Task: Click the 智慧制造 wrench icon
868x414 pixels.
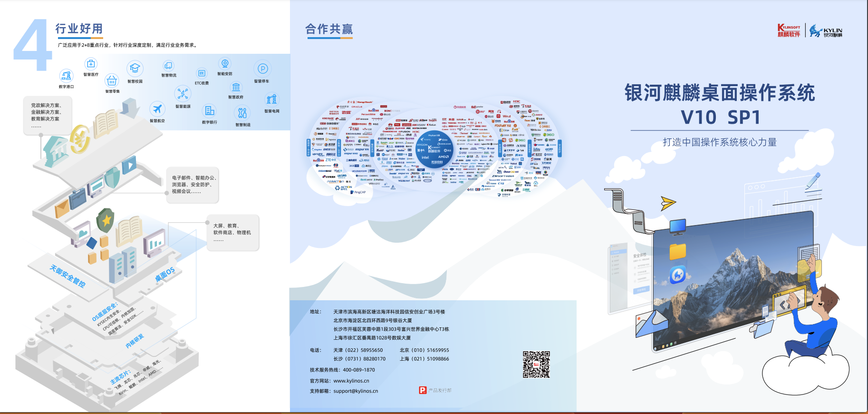Action: pyautogui.click(x=242, y=113)
